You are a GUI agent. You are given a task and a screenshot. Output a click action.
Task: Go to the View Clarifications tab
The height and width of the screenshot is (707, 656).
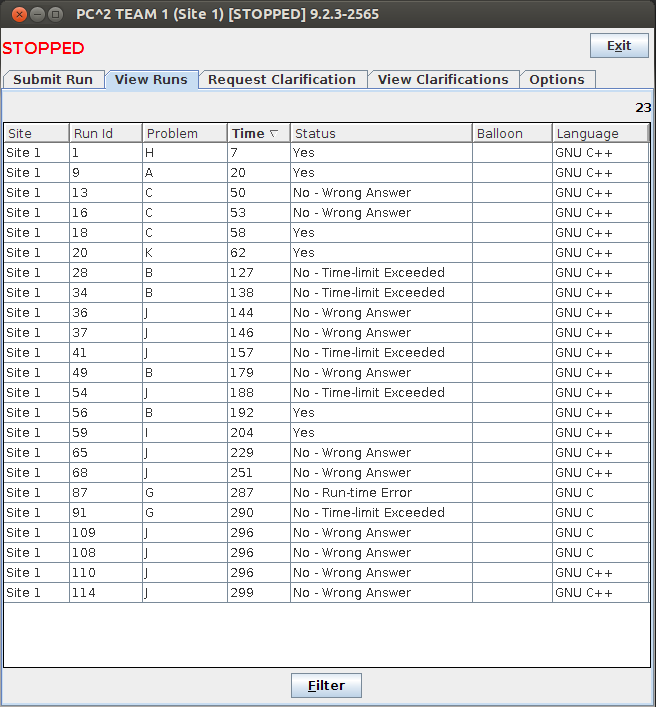pos(443,80)
